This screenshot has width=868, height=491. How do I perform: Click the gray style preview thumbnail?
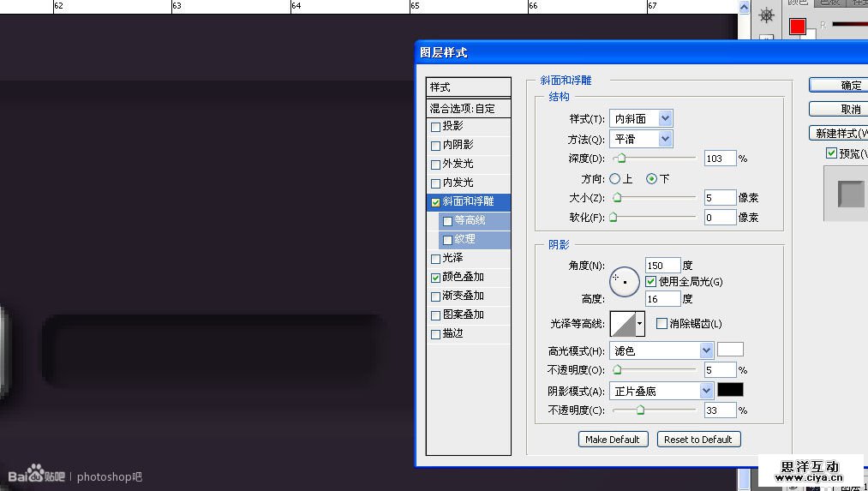pyautogui.click(x=851, y=194)
